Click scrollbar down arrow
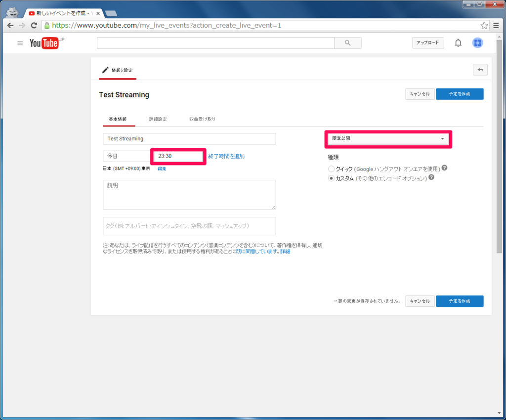 pyautogui.click(x=499, y=413)
